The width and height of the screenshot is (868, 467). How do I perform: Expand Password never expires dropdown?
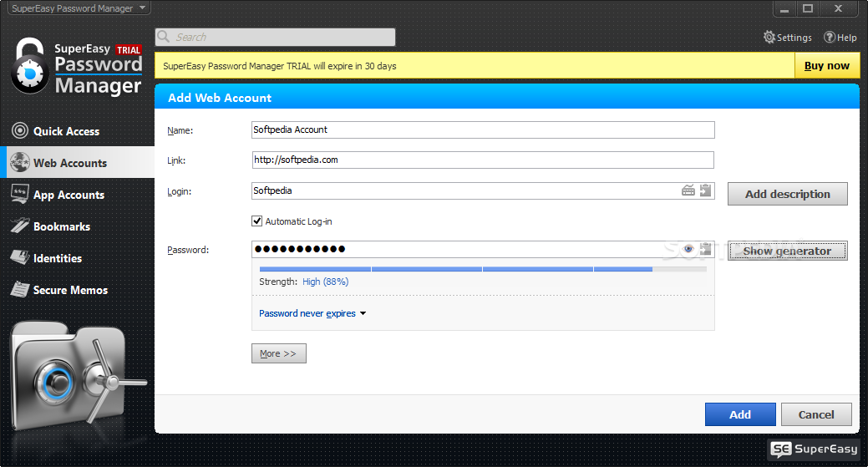(x=312, y=313)
